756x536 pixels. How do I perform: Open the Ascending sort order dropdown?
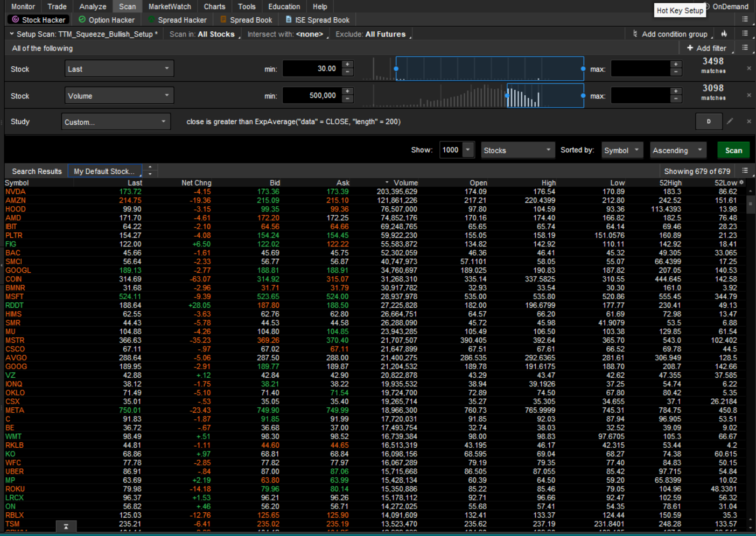[678, 150]
